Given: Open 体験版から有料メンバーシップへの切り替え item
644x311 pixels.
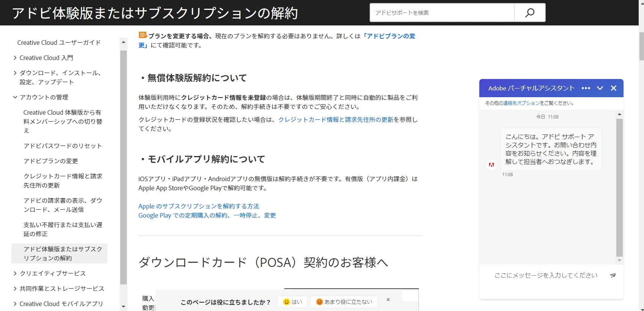Looking at the screenshot, I should point(63,122).
